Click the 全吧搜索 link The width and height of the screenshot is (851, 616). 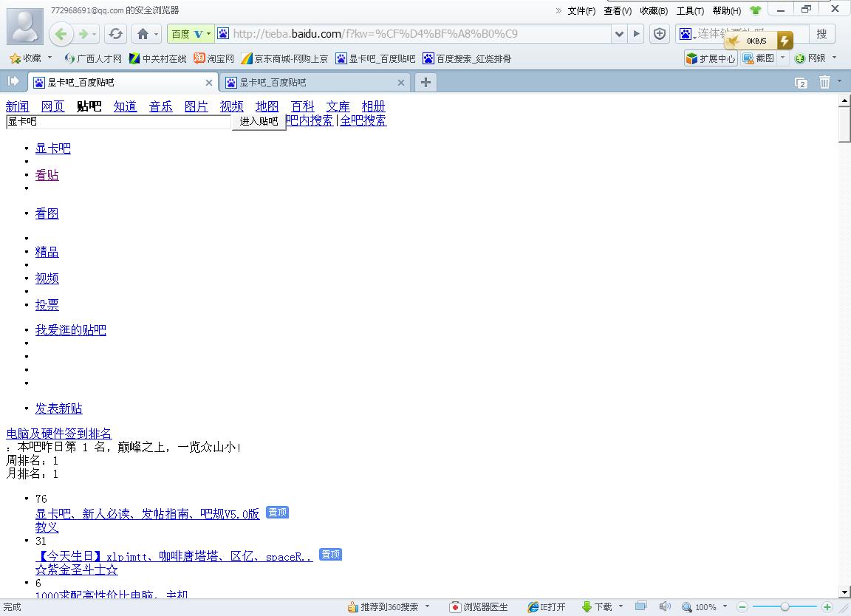[363, 120]
